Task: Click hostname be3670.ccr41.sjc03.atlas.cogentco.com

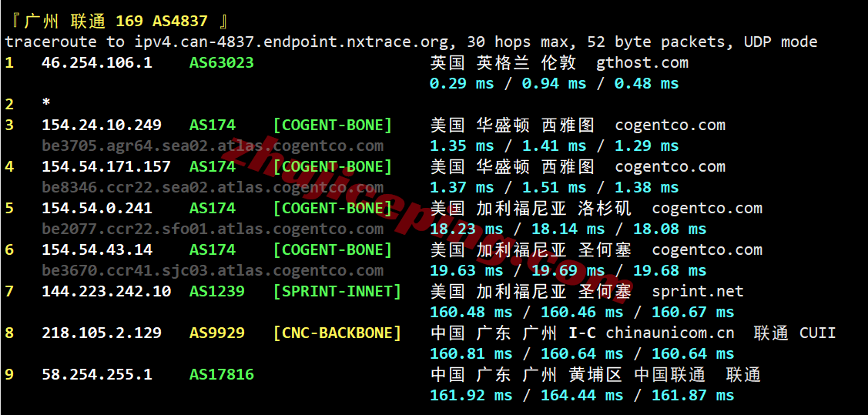Action: [x=212, y=270]
